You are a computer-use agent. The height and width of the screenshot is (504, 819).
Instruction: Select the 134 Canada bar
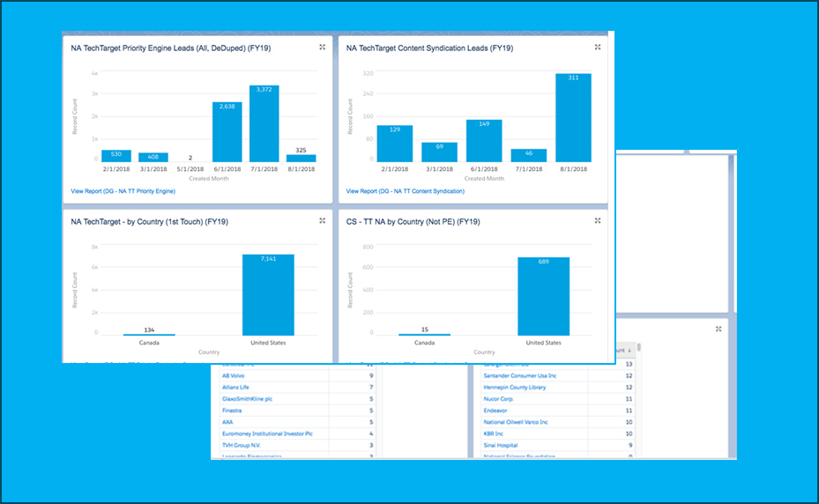pos(149,335)
